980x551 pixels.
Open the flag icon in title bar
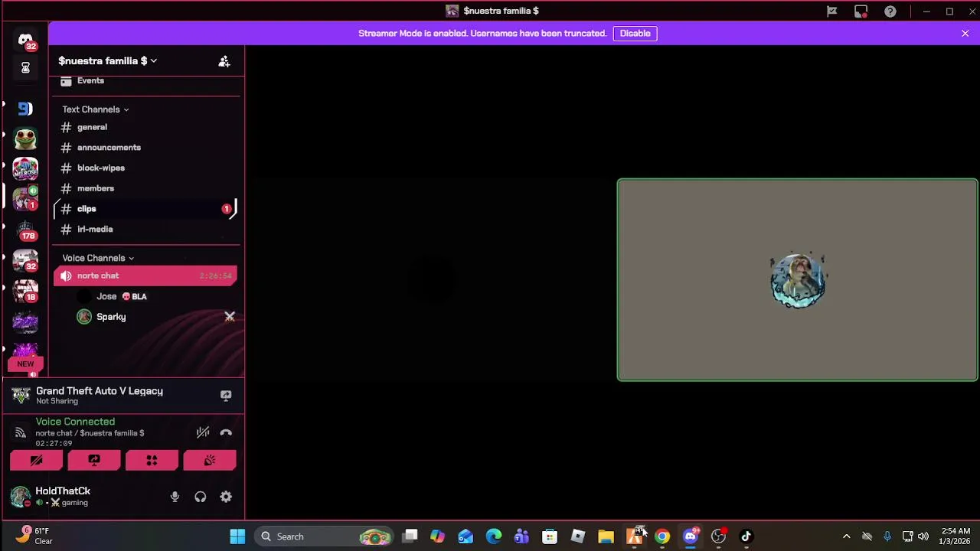pyautogui.click(x=831, y=11)
